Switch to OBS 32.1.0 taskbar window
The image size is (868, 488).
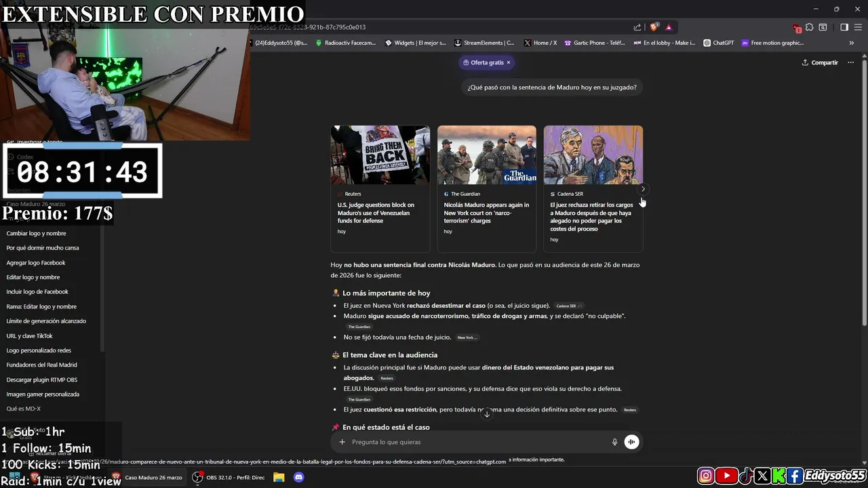click(229, 477)
